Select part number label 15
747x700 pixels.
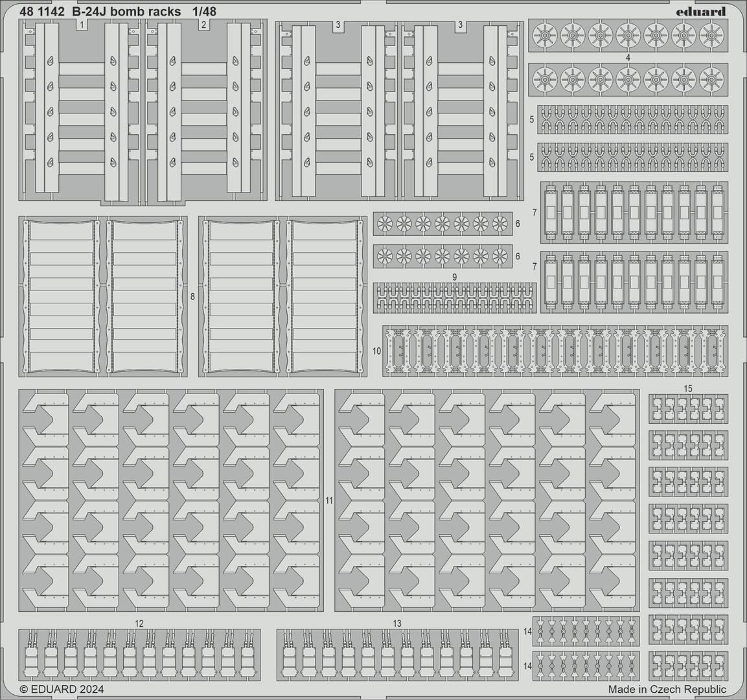point(688,388)
